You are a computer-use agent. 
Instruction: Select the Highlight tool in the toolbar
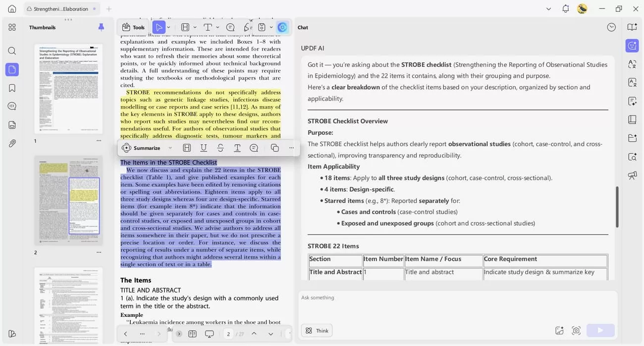[x=185, y=27]
